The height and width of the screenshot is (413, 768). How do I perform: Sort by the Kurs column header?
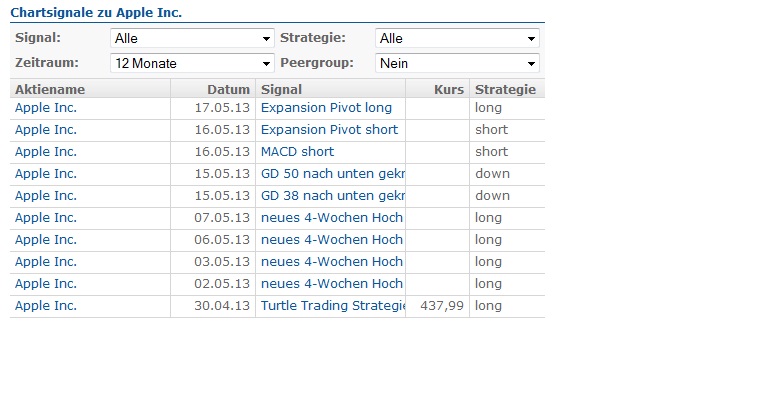tap(449, 89)
